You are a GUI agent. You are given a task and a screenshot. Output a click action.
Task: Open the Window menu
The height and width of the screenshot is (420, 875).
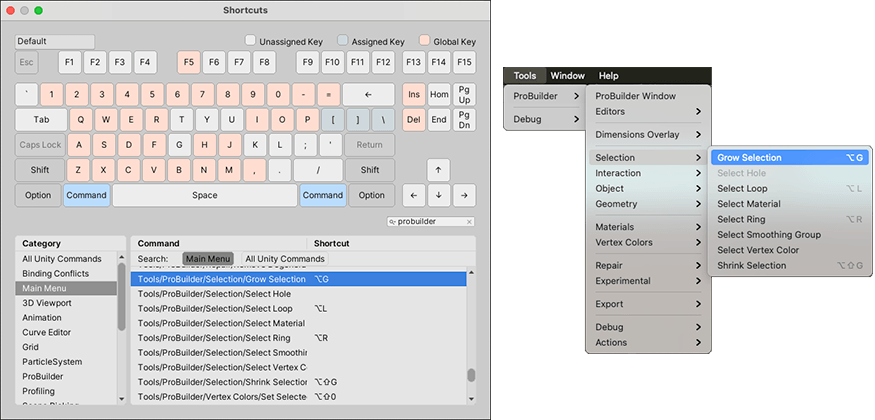(x=568, y=76)
